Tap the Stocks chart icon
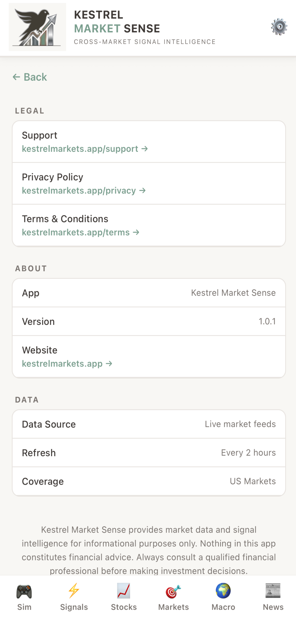The image size is (296, 644). [124, 591]
